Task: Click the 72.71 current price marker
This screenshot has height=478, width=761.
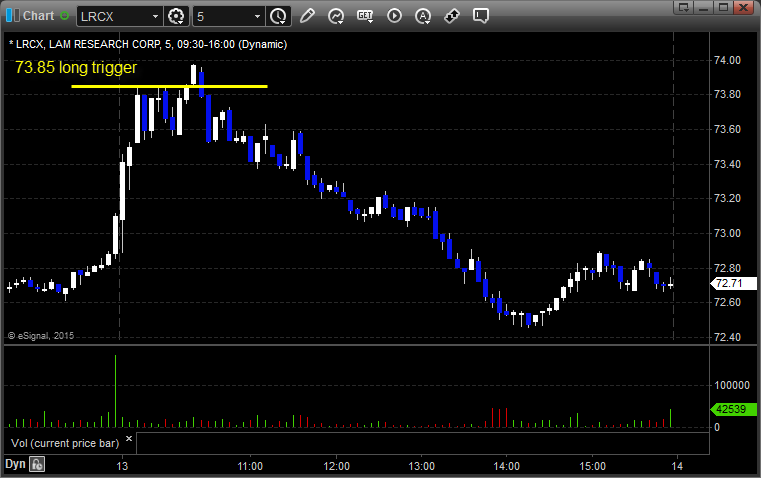Action: coord(725,284)
